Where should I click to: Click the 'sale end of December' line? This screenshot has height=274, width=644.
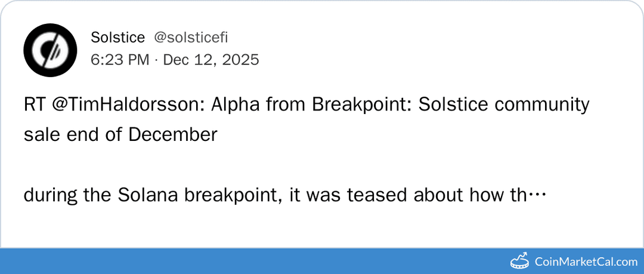120,134
